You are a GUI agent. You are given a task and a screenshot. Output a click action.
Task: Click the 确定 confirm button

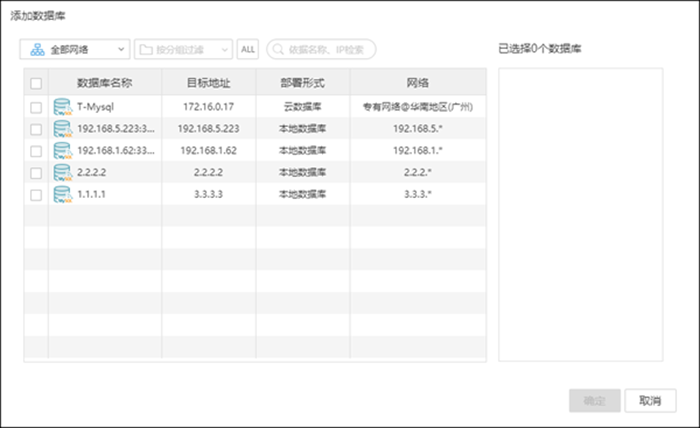[594, 400]
